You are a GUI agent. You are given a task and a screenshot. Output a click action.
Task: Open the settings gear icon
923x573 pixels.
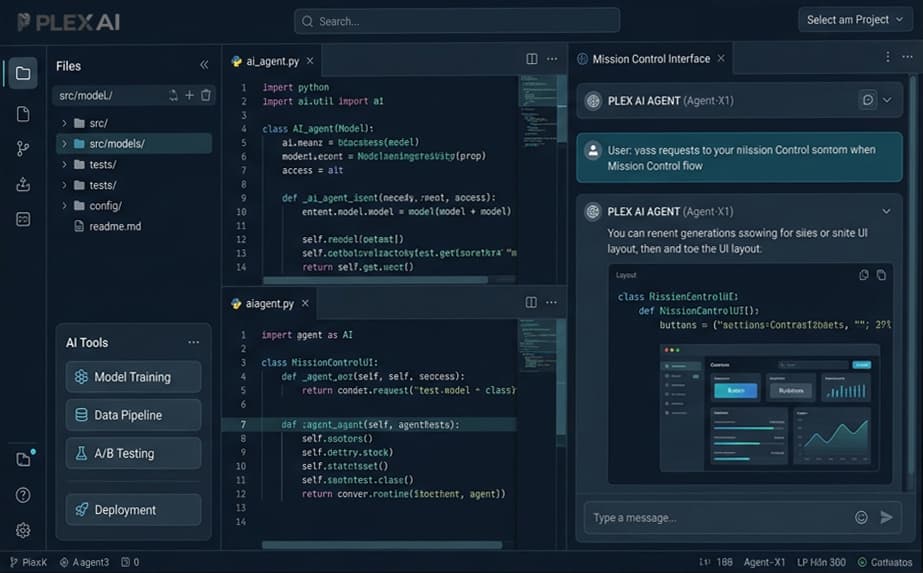pyautogui.click(x=23, y=531)
